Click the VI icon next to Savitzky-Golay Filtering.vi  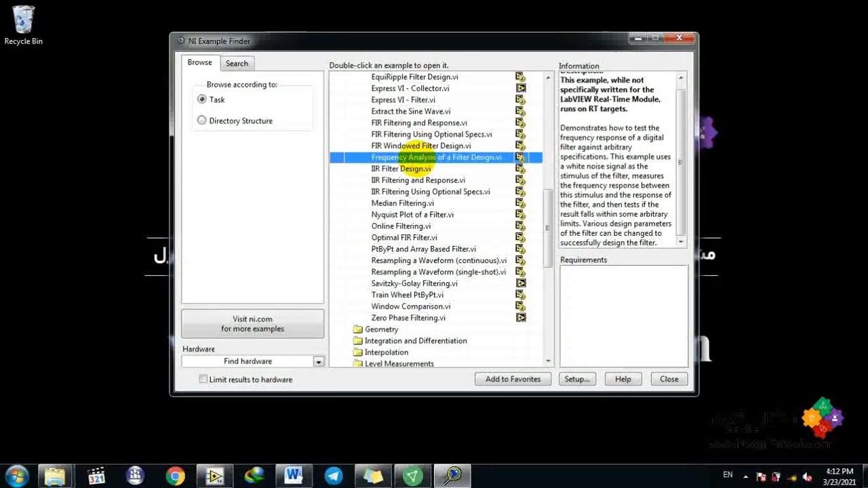(520, 283)
